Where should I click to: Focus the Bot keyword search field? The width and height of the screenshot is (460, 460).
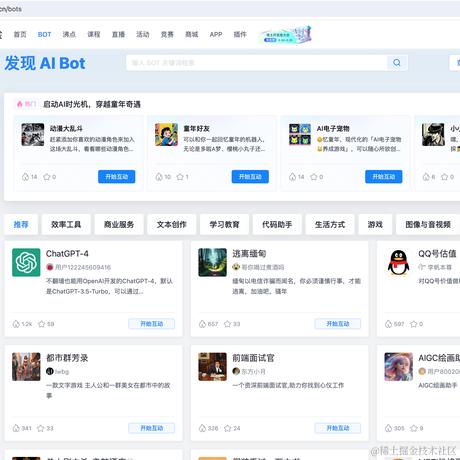pos(257,63)
